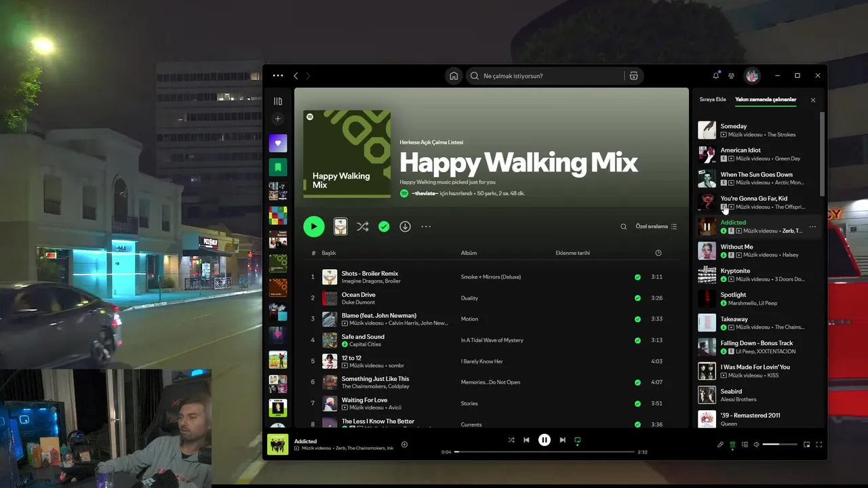Mute the volume with the speaker icon

(x=757, y=445)
